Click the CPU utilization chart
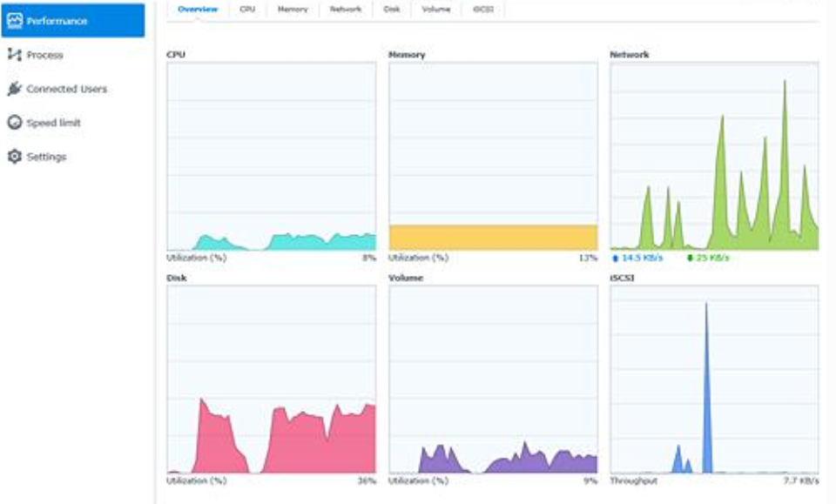The width and height of the screenshot is (836, 504). pyautogui.click(x=272, y=156)
